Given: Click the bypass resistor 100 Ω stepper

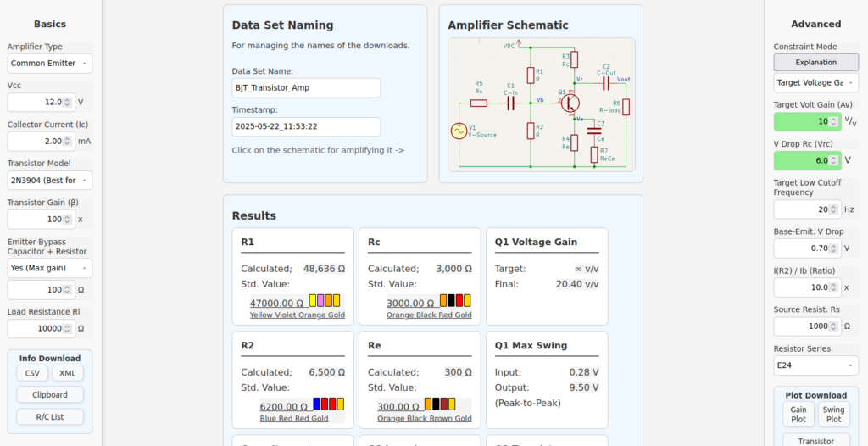Looking at the screenshot, I should coord(67,290).
